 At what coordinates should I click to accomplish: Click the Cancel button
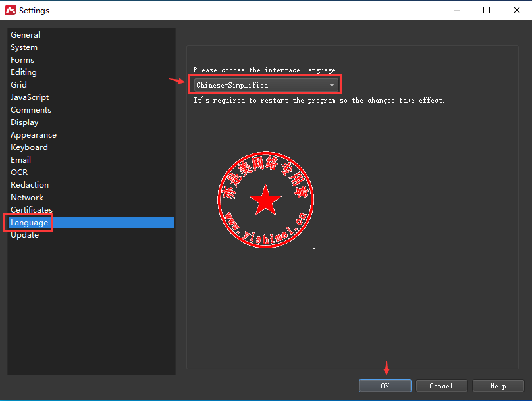pyautogui.click(x=441, y=386)
